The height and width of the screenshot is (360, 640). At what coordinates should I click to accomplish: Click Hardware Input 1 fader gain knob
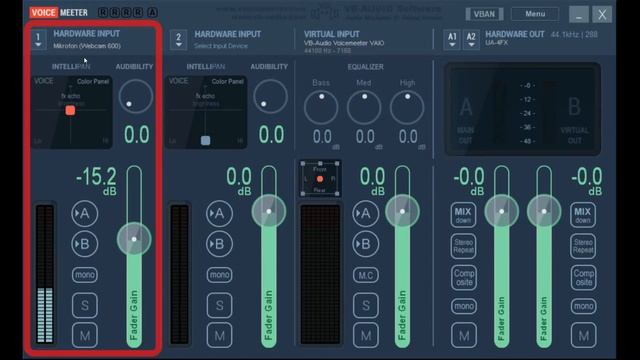tap(134, 239)
